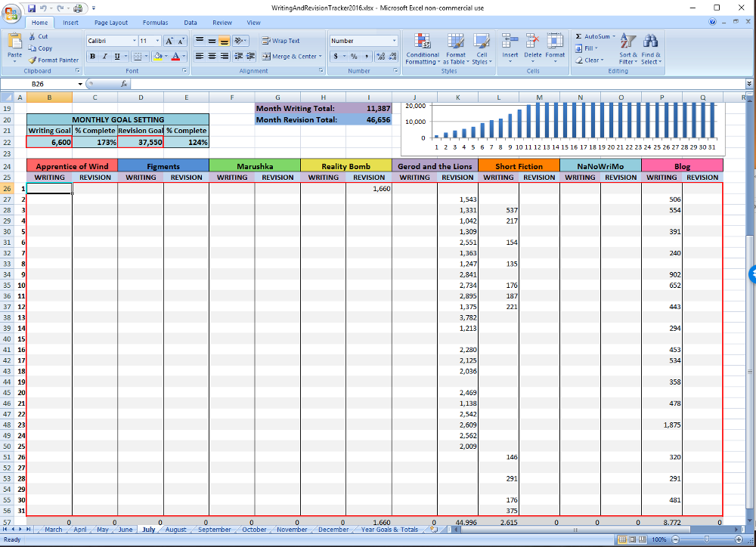The image size is (756, 547).
Task: Expand the font name Calibri dropdown
Action: 135,41
